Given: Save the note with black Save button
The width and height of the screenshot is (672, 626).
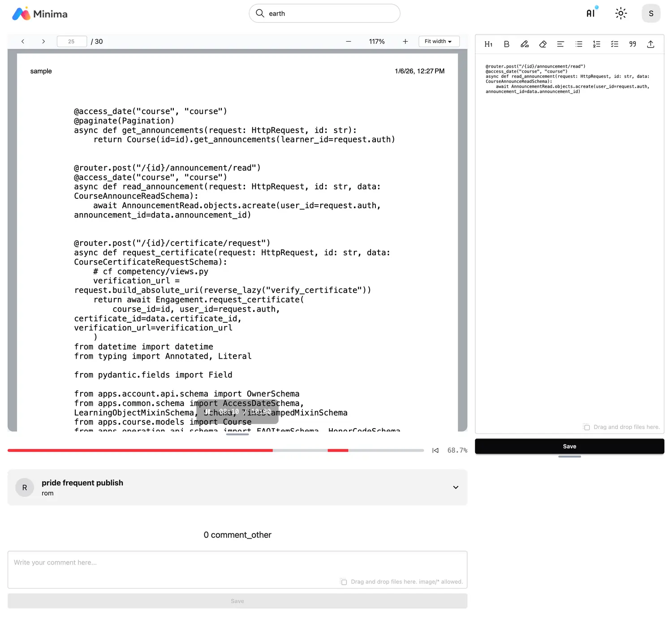Looking at the screenshot, I should [569, 446].
